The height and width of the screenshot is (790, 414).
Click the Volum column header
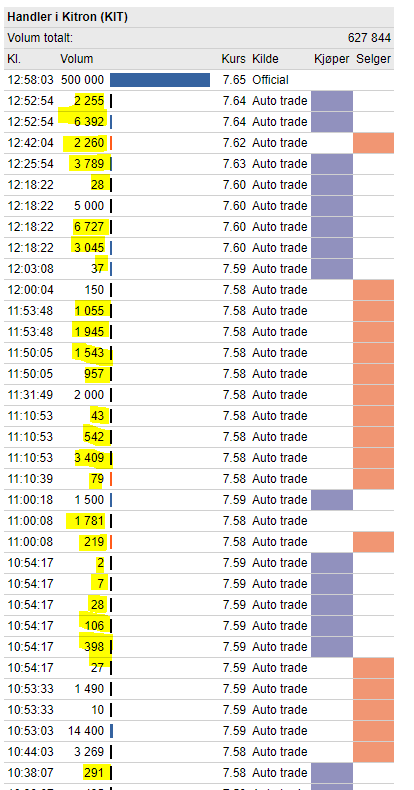[x=77, y=59]
